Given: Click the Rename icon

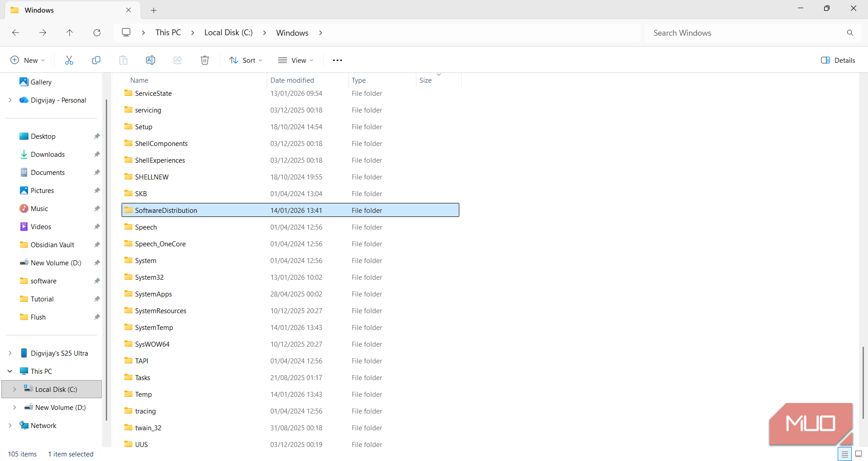Looking at the screenshot, I should click(151, 60).
